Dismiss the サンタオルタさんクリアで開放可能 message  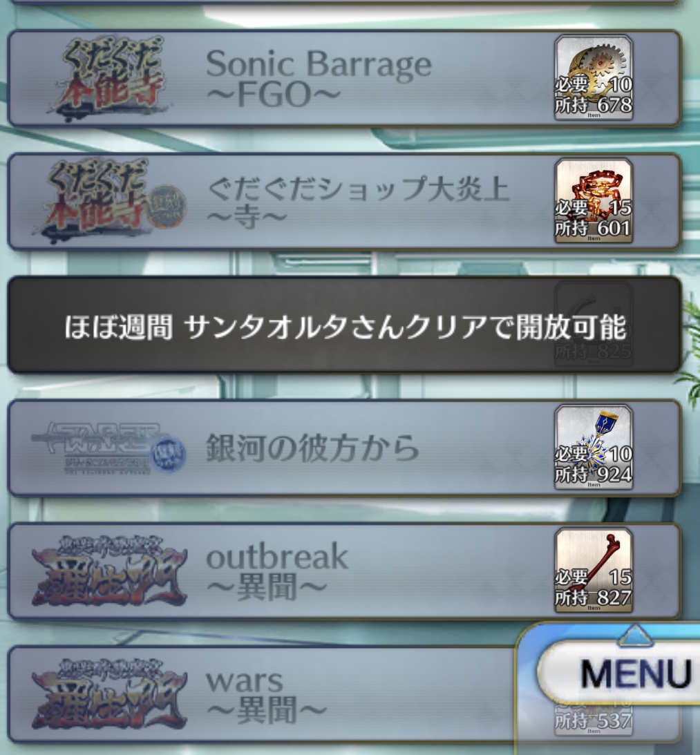[344, 325]
